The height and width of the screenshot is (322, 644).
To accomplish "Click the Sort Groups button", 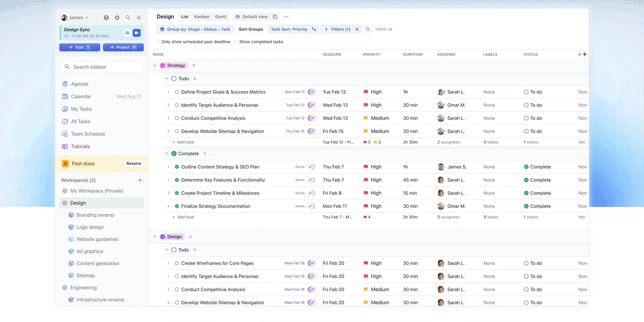I will point(251,29).
